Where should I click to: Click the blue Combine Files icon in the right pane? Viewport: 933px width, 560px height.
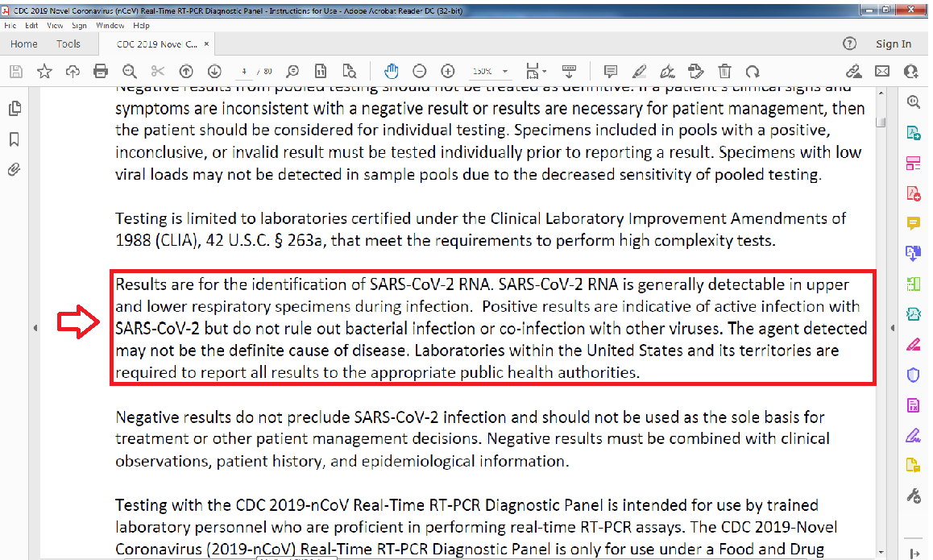click(x=914, y=254)
